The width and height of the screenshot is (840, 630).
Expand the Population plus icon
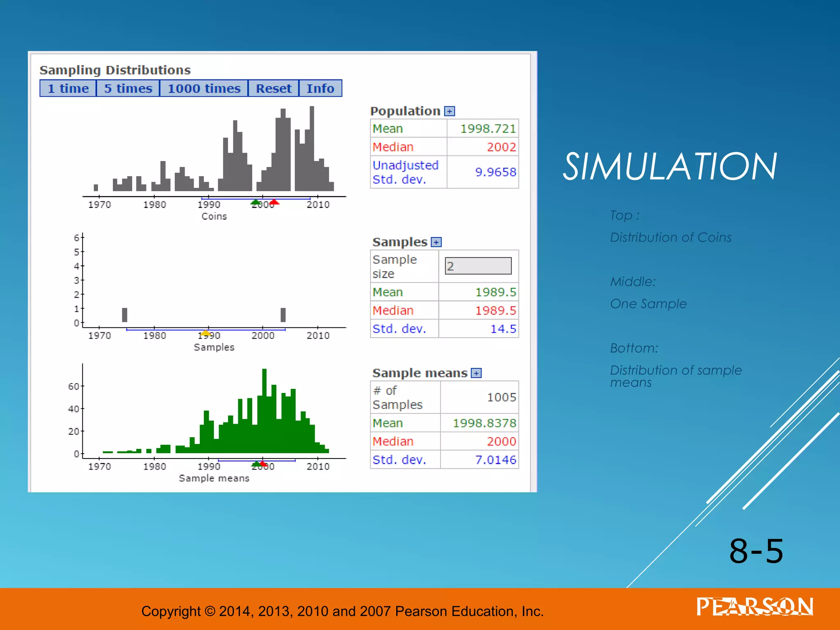pyautogui.click(x=450, y=112)
